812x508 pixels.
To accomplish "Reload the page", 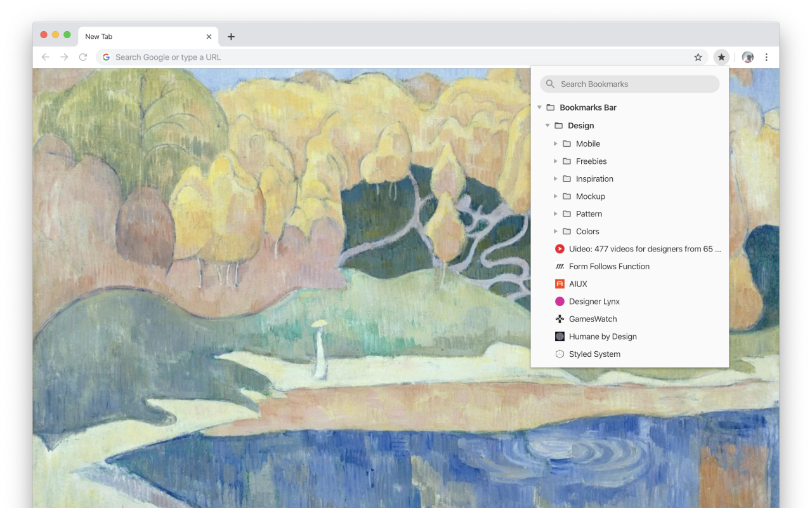I will point(83,57).
